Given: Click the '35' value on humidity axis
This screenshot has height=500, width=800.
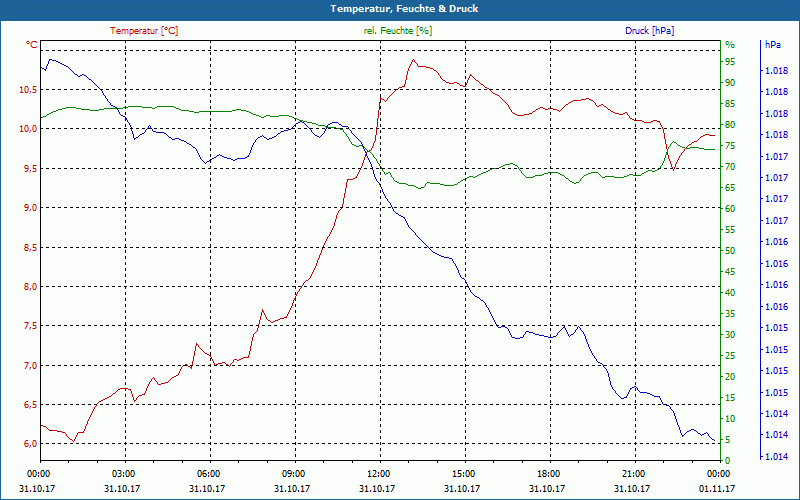Looking at the screenshot, I should tap(730, 314).
